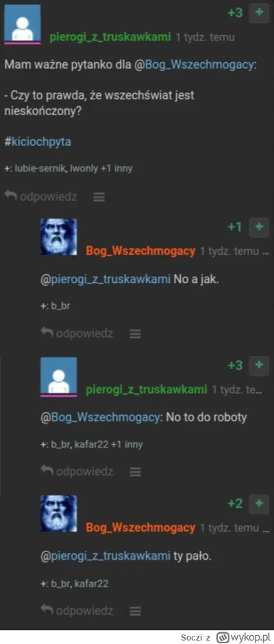This screenshot has height=644, width=274.
Task: Open the wykop.pl logo link
Action: point(242,637)
